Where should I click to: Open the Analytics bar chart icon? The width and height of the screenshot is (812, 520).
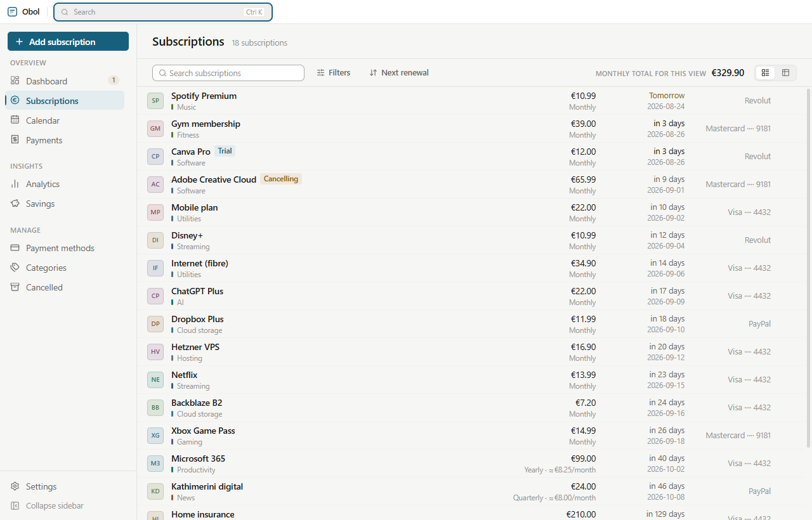15,183
